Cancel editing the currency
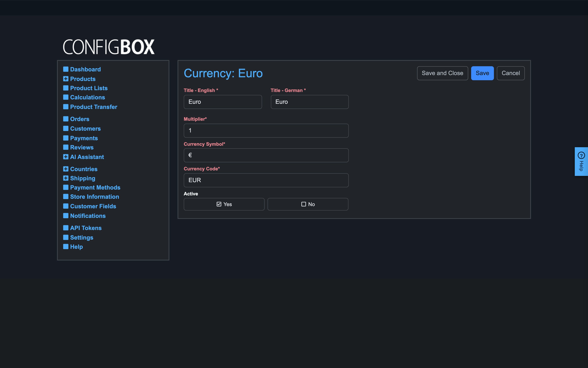The width and height of the screenshot is (588, 368). click(x=511, y=73)
